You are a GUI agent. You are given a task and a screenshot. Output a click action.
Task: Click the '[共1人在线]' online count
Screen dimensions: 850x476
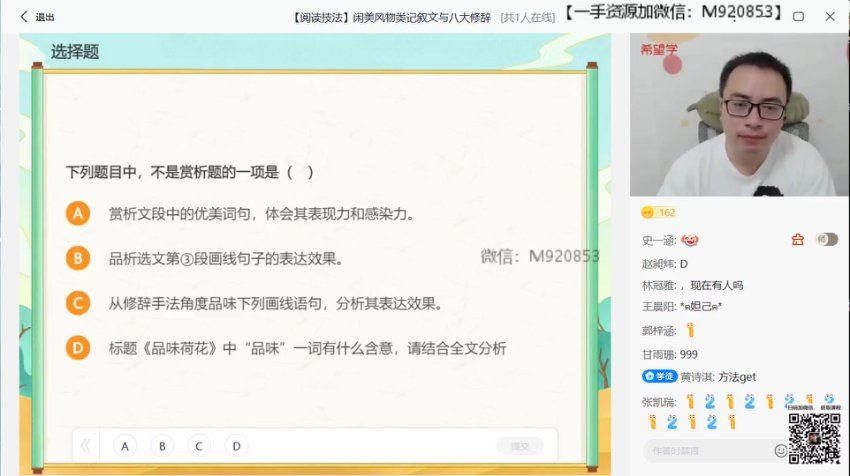[x=528, y=18]
